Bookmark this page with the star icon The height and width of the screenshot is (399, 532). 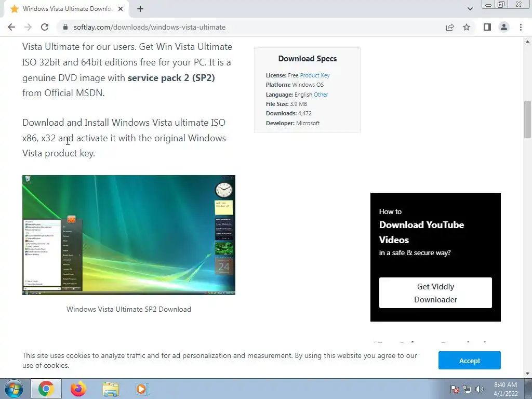(x=467, y=27)
